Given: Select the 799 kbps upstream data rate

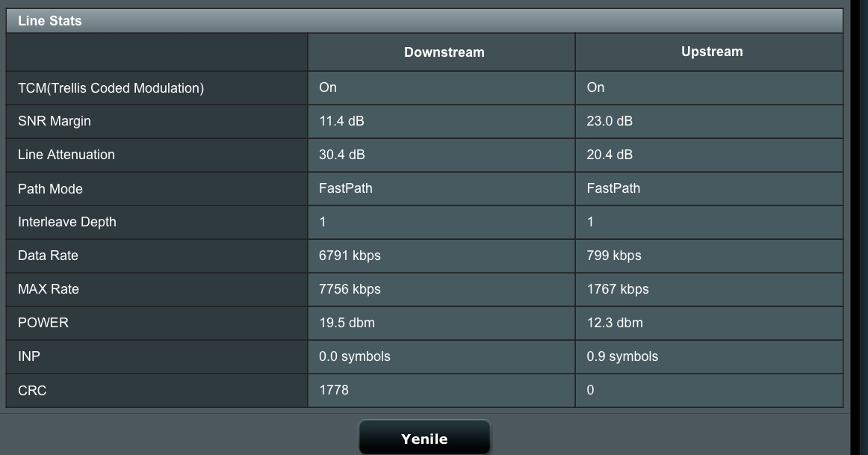Looking at the screenshot, I should 614,256.
